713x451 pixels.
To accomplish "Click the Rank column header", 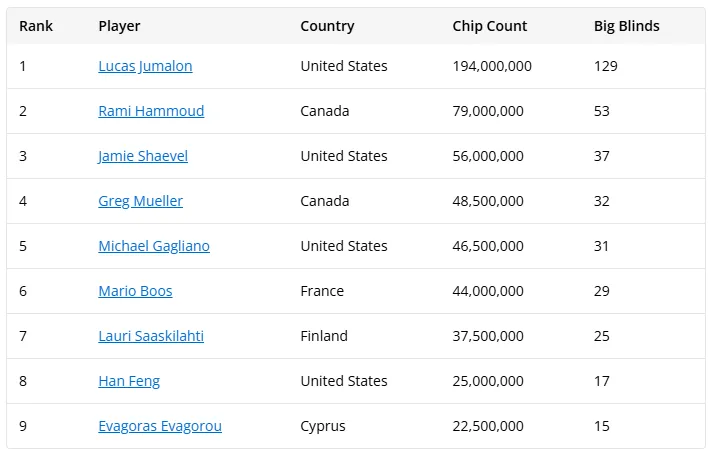I will point(36,26).
